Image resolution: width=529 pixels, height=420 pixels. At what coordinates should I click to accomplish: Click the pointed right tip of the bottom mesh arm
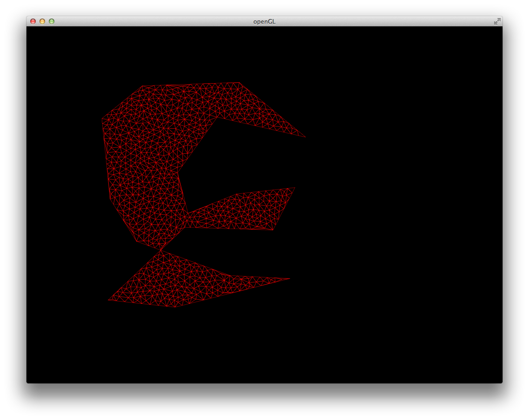point(290,279)
